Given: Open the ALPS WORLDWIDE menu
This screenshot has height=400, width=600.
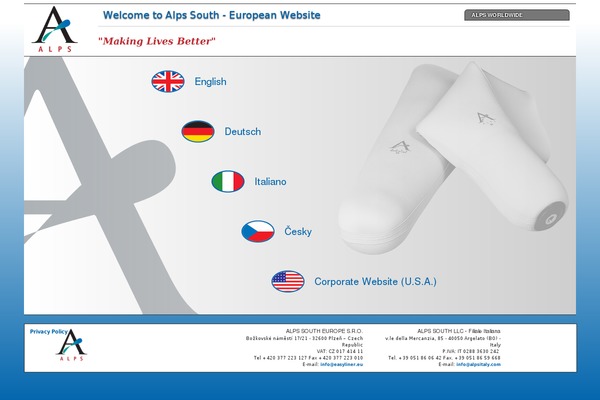Looking at the screenshot, I should coord(517,15).
